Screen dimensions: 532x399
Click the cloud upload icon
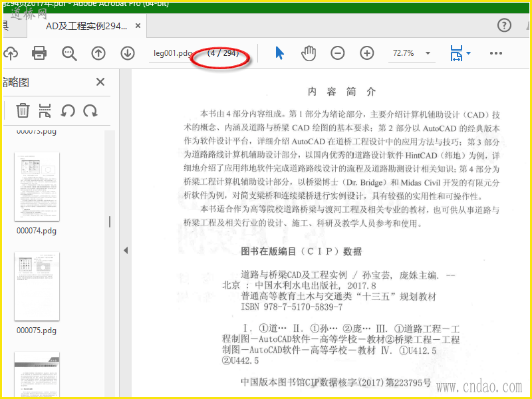pos(11,53)
